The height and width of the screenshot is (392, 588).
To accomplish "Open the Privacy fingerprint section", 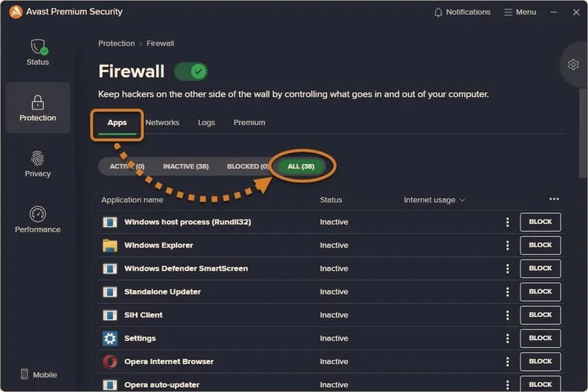I will click(x=38, y=163).
